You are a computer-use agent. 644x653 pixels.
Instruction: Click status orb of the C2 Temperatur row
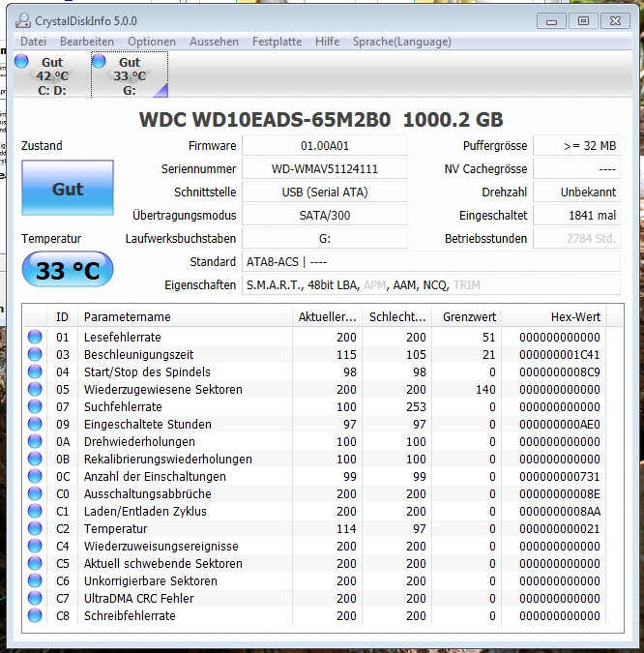click(35, 528)
